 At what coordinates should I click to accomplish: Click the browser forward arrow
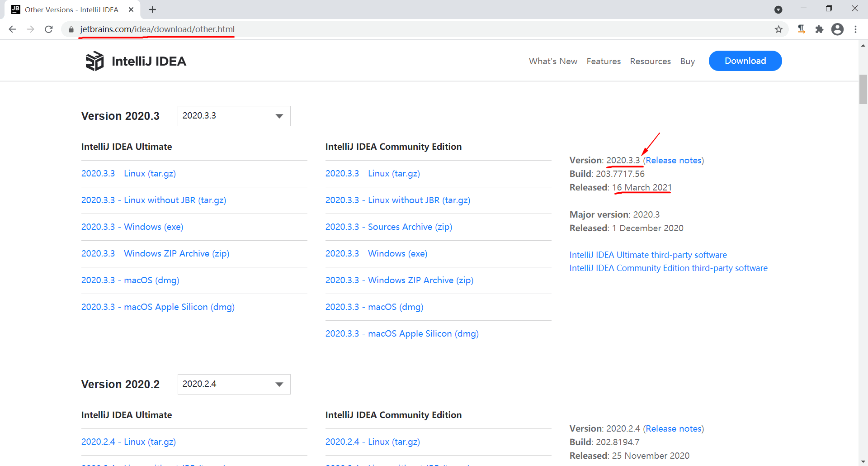pyautogui.click(x=31, y=29)
